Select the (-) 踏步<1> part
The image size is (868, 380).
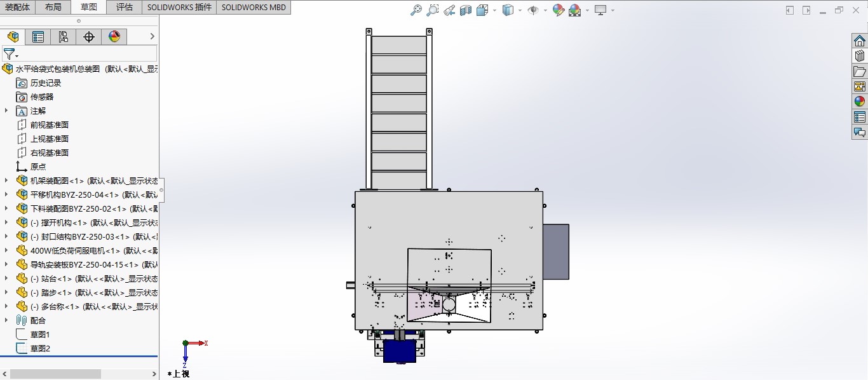click(x=87, y=292)
